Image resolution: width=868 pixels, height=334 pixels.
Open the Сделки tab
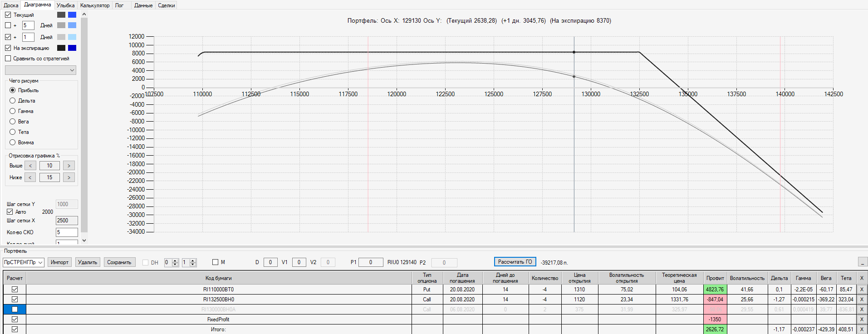167,5
